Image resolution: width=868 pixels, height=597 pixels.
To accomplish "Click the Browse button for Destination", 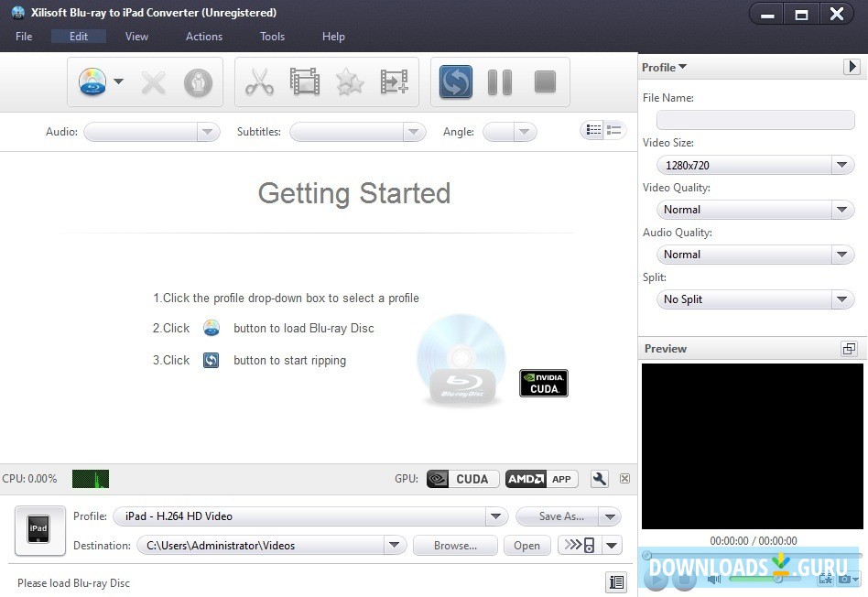I will click(454, 545).
